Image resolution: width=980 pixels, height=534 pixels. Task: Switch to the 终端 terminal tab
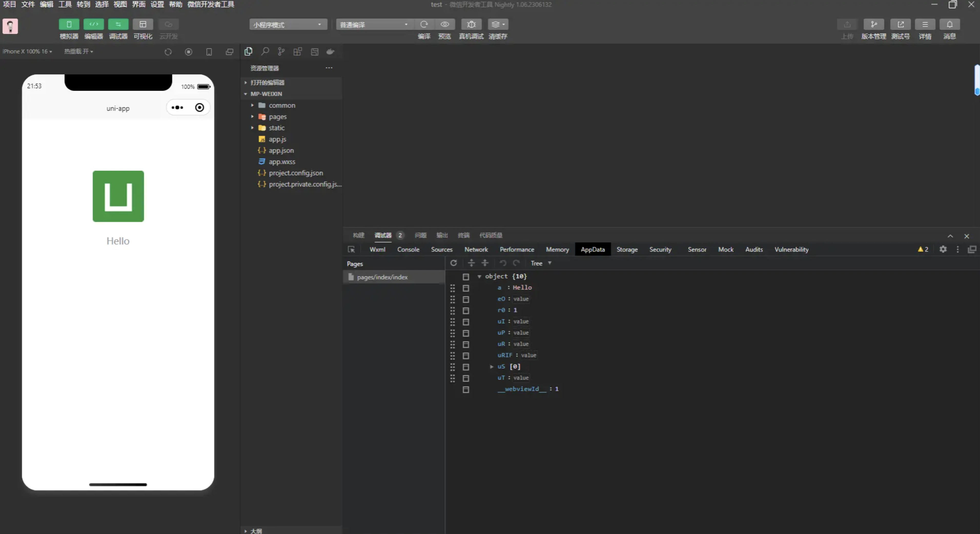(x=463, y=235)
